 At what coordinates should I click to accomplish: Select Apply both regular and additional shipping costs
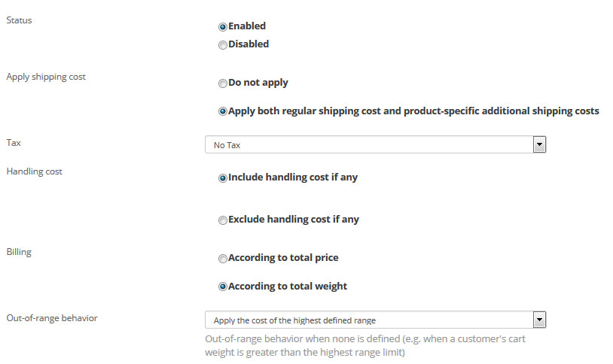tap(223, 111)
